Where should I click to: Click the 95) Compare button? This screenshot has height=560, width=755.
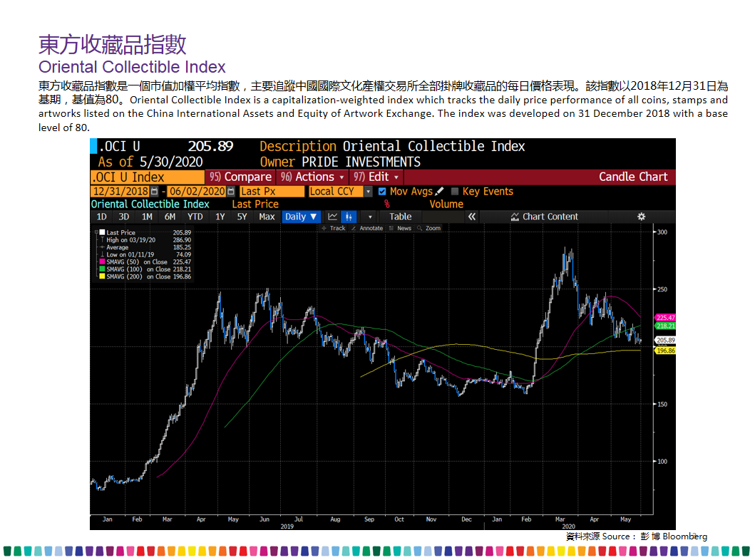[x=240, y=177]
